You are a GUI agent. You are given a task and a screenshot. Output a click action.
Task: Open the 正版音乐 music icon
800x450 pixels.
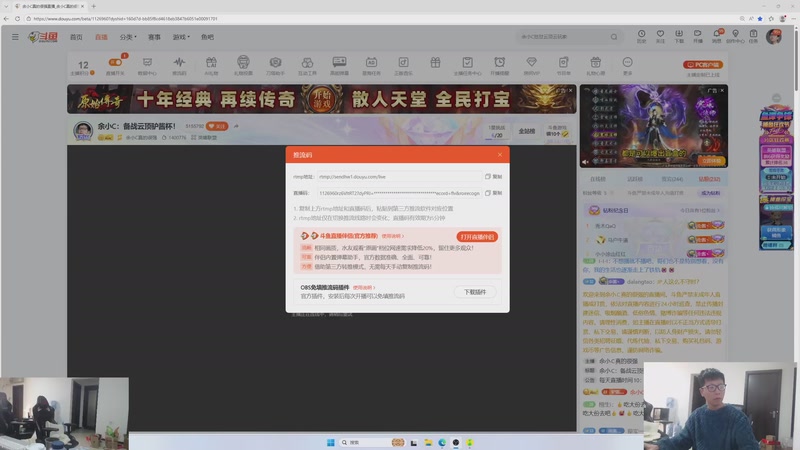[x=403, y=66]
